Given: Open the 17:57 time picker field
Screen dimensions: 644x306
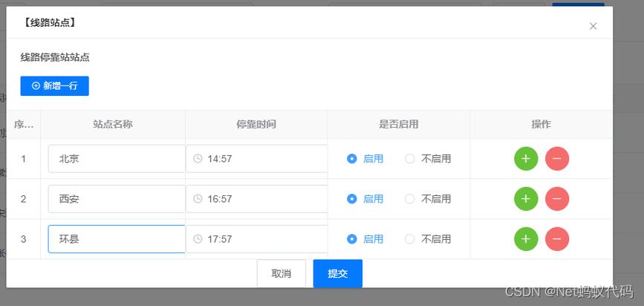Looking at the screenshot, I should pyautogui.click(x=257, y=239).
